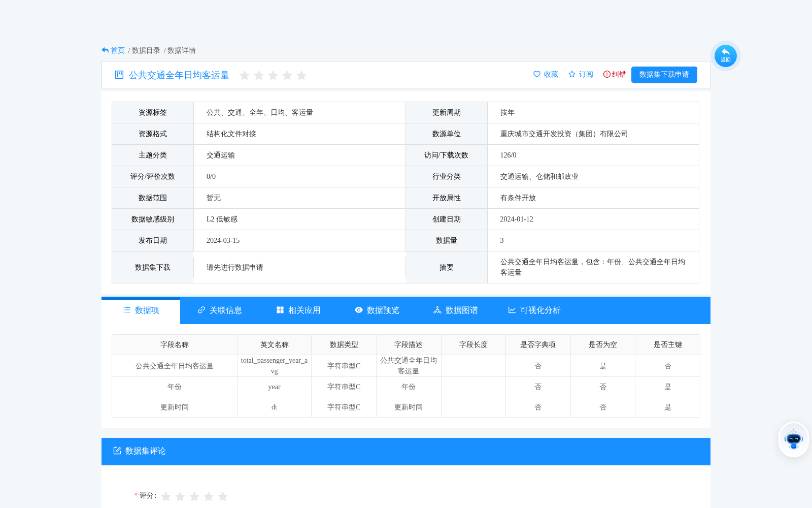The image size is (812, 508).
Task: Click the 按年 update cycle value
Action: [507, 113]
